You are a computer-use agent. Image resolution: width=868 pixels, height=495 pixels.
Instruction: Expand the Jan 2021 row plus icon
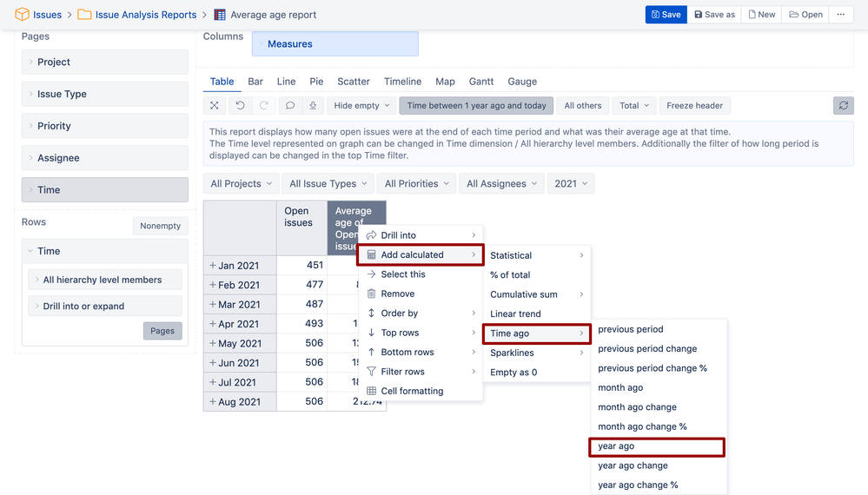pos(213,266)
